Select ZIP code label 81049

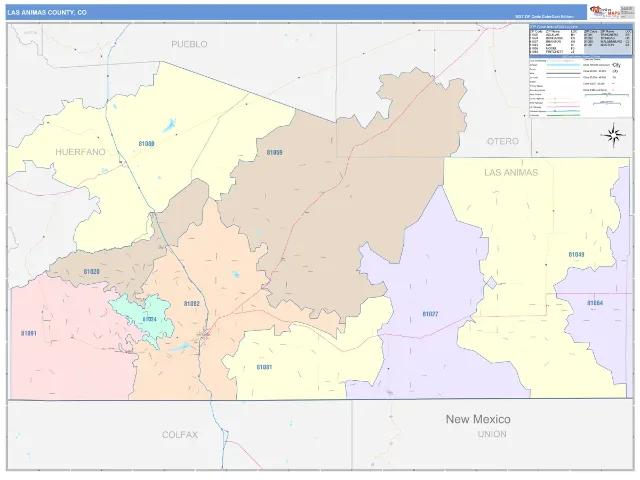pyautogui.click(x=576, y=254)
